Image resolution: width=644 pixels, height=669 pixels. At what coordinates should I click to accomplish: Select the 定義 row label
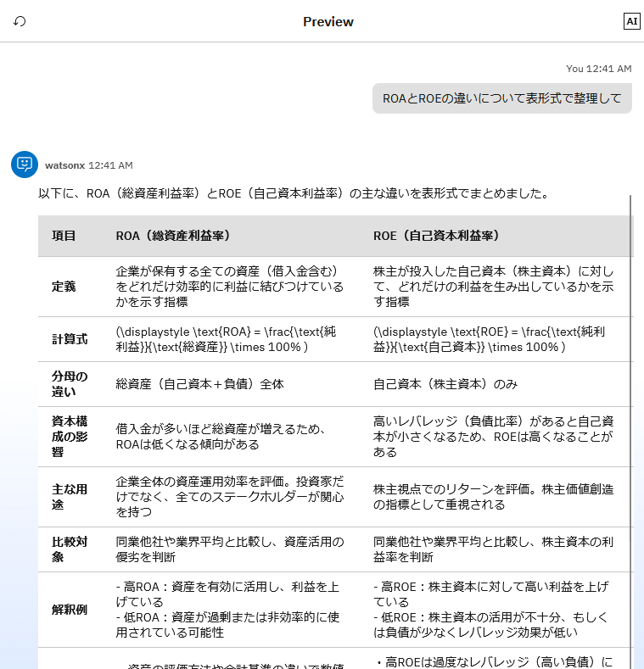[64, 287]
